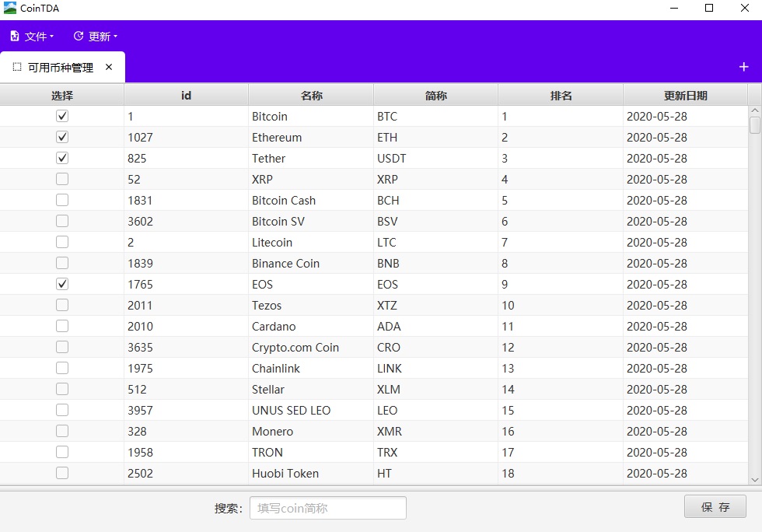This screenshot has height=532, width=762.
Task: Select the Cardano name cell
Action: pos(311,326)
